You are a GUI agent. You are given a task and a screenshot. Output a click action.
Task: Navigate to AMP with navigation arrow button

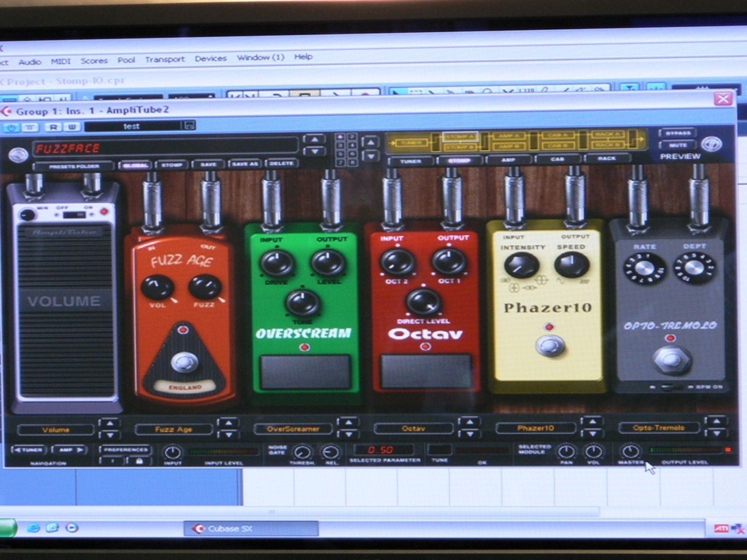pos(70,450)
